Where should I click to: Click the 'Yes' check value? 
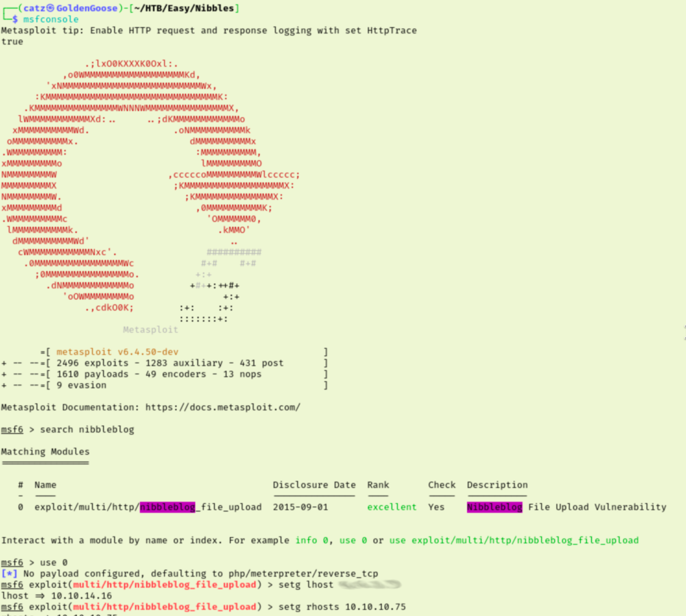tap(436, 507)
